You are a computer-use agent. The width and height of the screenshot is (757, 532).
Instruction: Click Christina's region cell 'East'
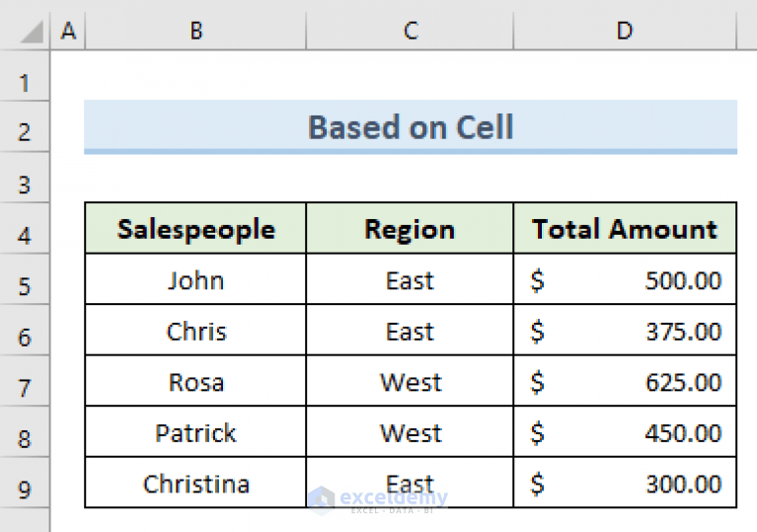pos(410,483)
